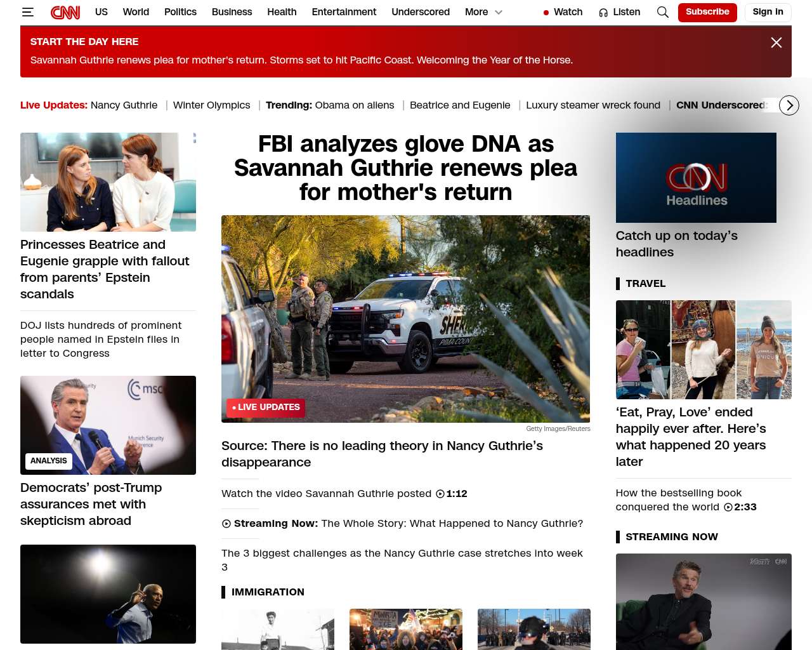Open the Obama on aliens trending link
Viewport: 812px width, 650px height.
click(355, 105)
